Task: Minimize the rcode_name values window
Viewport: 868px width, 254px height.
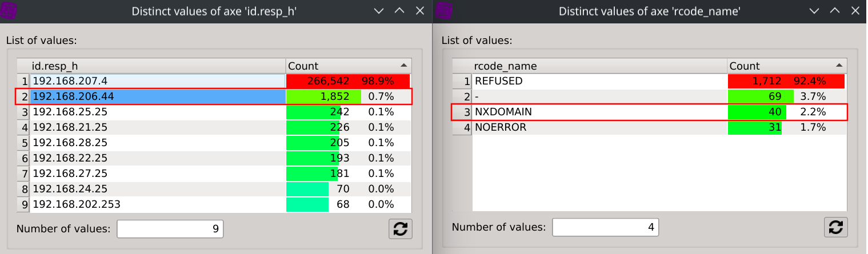Action: pyautogui.click(x=814, y=11)
